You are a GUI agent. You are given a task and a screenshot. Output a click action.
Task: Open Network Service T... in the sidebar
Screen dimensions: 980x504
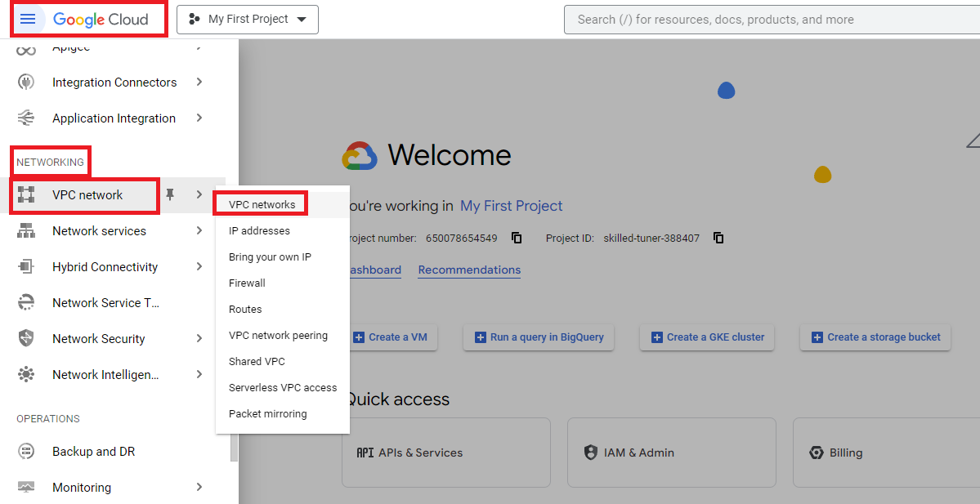(x=106, y=303)
